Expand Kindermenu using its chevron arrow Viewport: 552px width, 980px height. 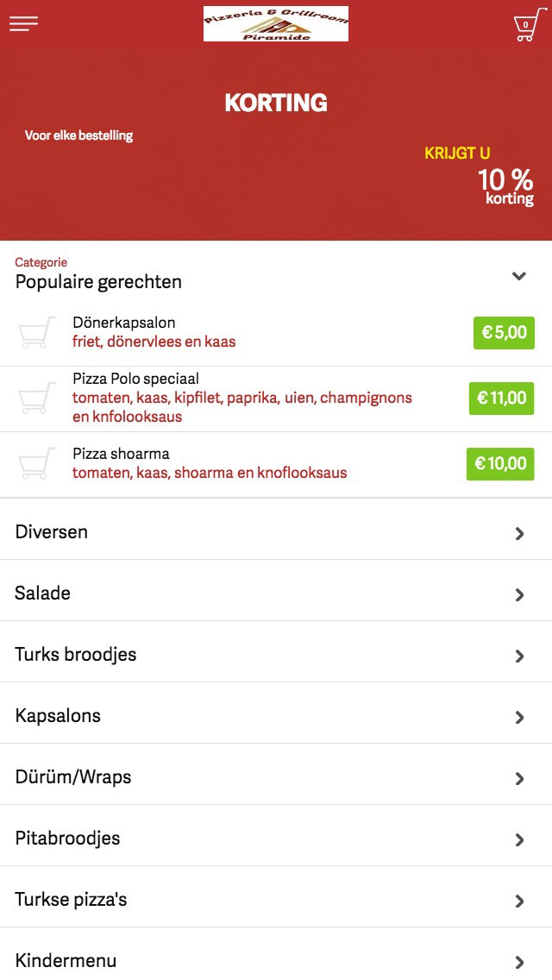(519, 962)
